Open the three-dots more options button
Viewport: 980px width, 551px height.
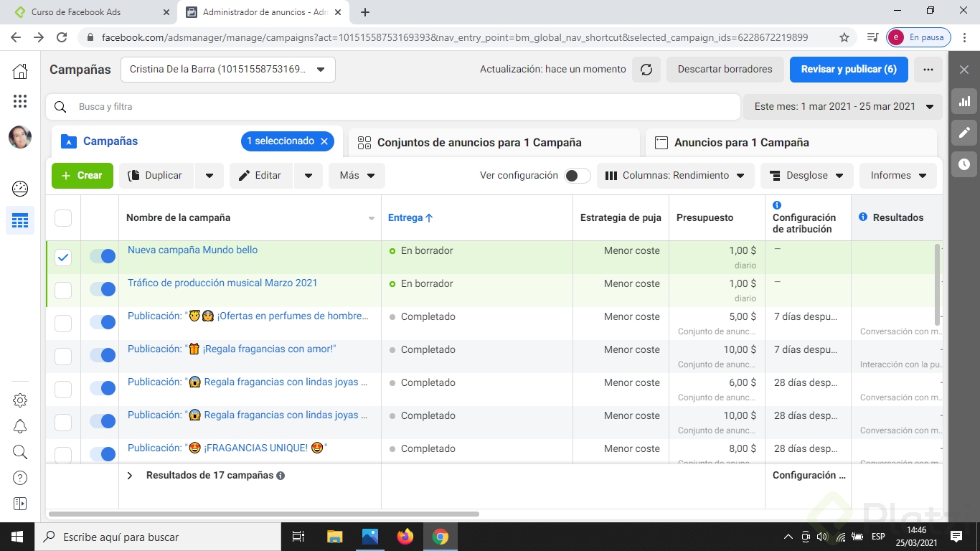click(x=928, y=70)
